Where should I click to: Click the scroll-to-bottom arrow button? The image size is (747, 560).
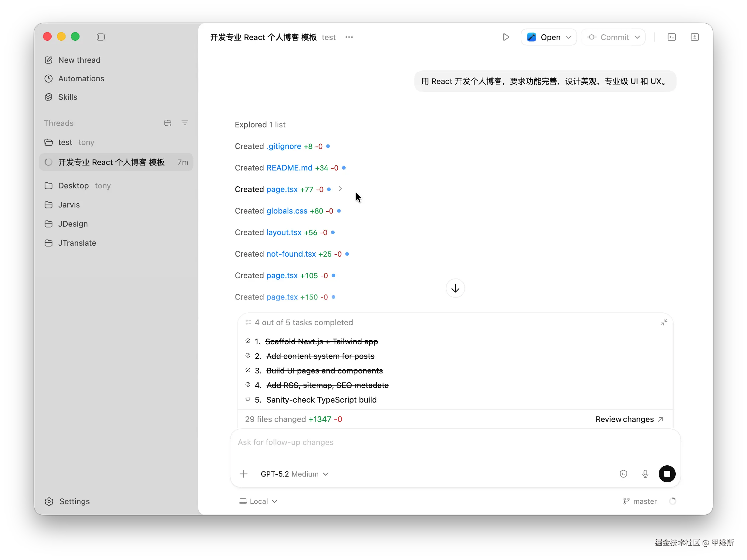click(455, 288)
